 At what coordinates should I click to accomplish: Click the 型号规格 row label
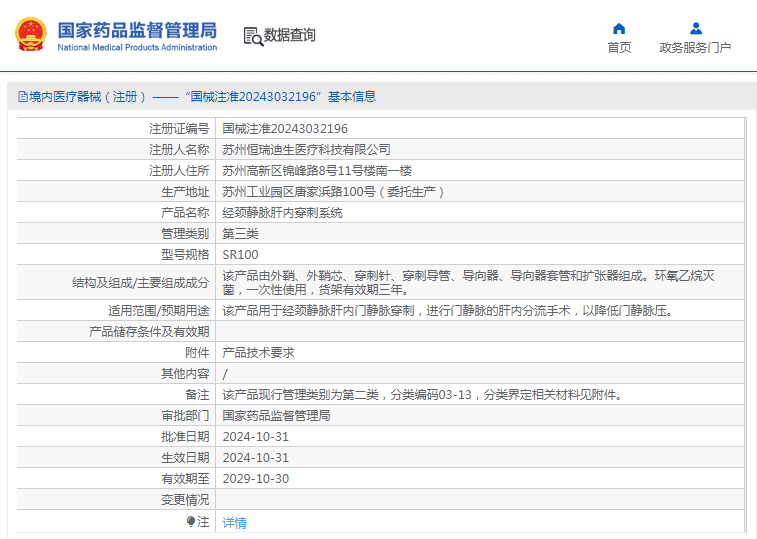(x=185, y=255)
